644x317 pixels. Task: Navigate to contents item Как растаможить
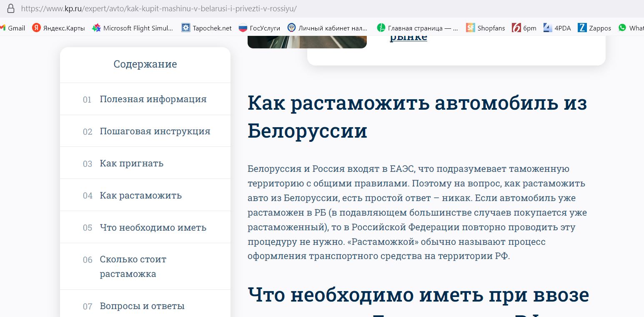click(145, 195)
